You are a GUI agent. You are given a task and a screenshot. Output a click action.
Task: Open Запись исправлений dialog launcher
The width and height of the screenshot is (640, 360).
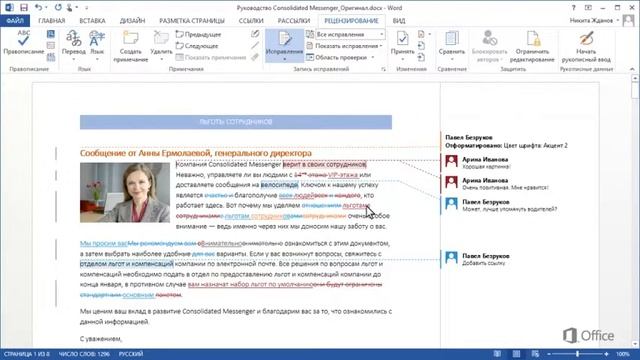(x=383, y=69)
